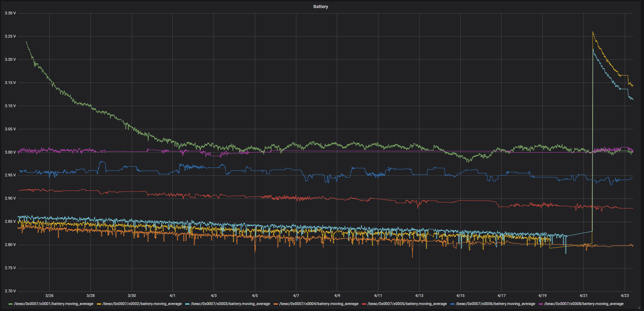Viewport: 644px width, 311px height.
Task: Toggle x0008 battery series in legend
Action: pyautogui.click(x=584, y=304)
